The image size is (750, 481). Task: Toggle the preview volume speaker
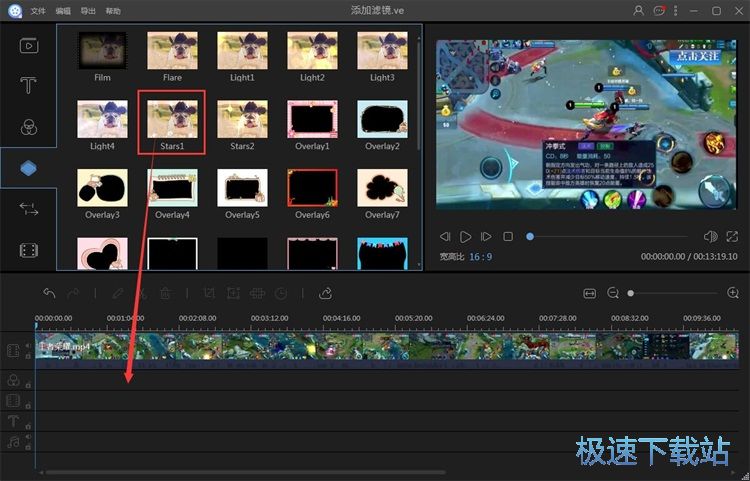pyautogui.click(x=710, y=237)
